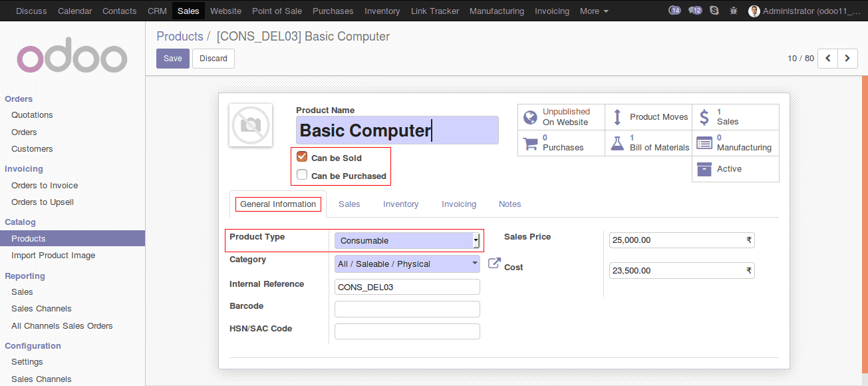Open the Point of Sale menu
Image resolution: width=868 pixels, height=386 pixels.
click(277, 11)
